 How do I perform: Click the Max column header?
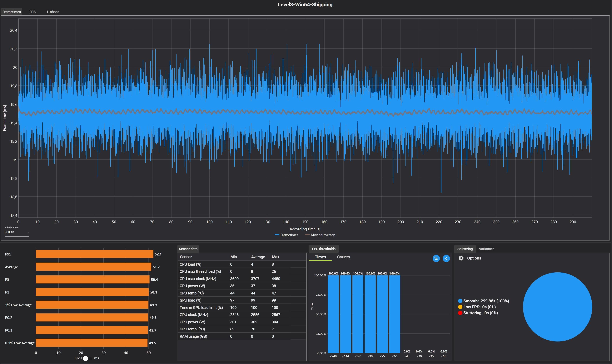(x=276, y=257)
